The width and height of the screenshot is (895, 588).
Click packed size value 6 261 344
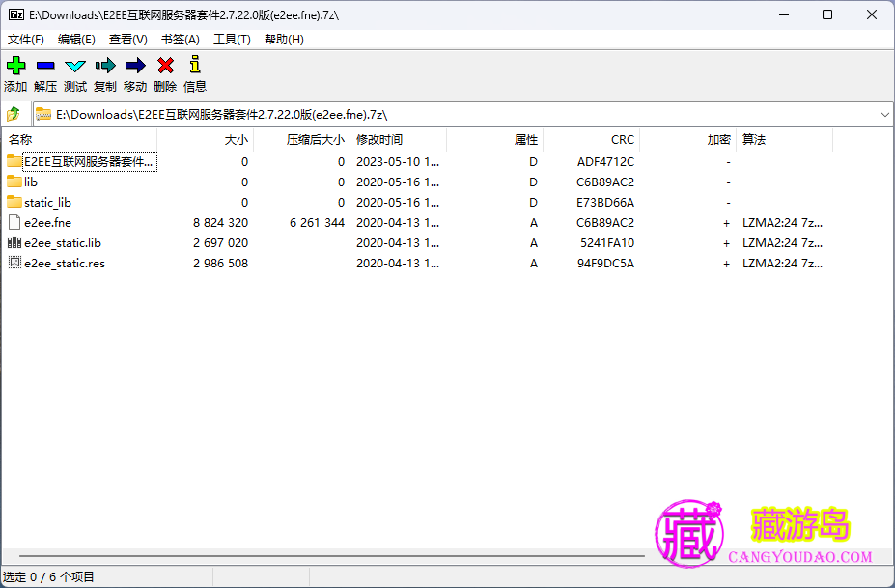317,223
